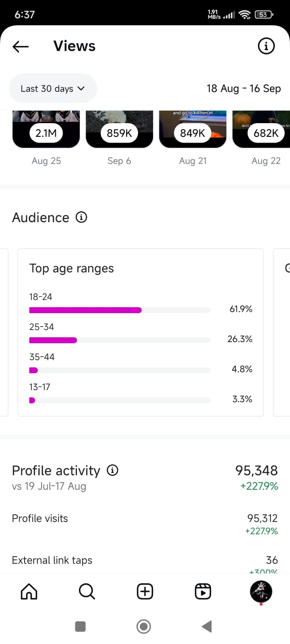Open the 859K views Sep 6 thumbnail
290x644 pixels.
(120, 130)
